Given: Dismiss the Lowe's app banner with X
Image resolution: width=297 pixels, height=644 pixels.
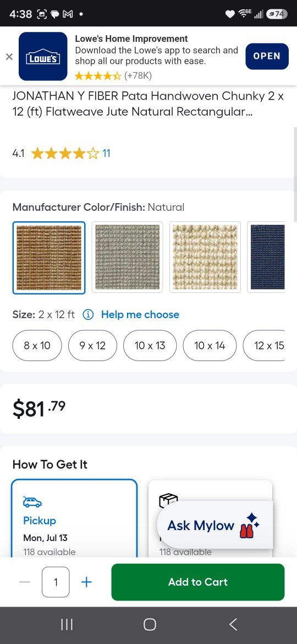Looking at the screenshot, I should tap(9, 57).
